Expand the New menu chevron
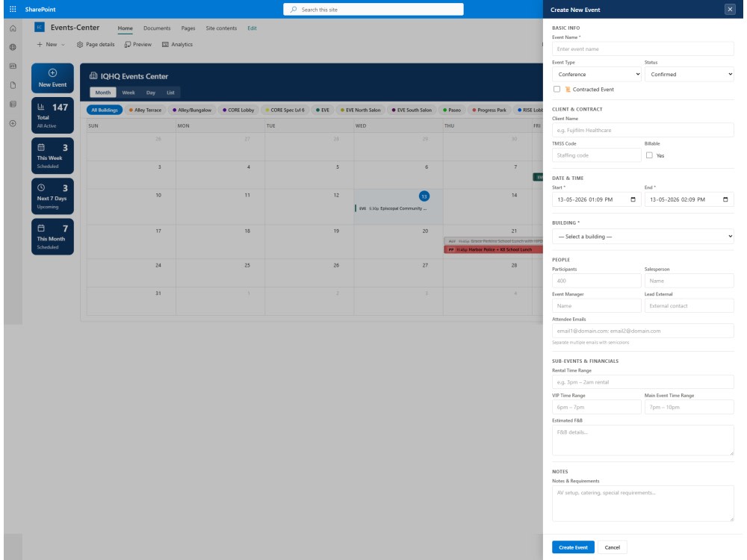This screenshot has height=560, width=747. [x=63, y=45]
